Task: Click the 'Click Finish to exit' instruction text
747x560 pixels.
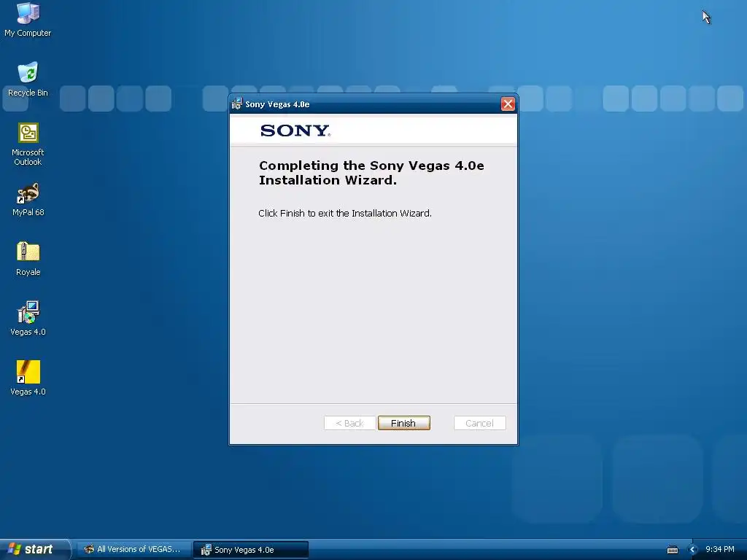Action: point(345,214)
